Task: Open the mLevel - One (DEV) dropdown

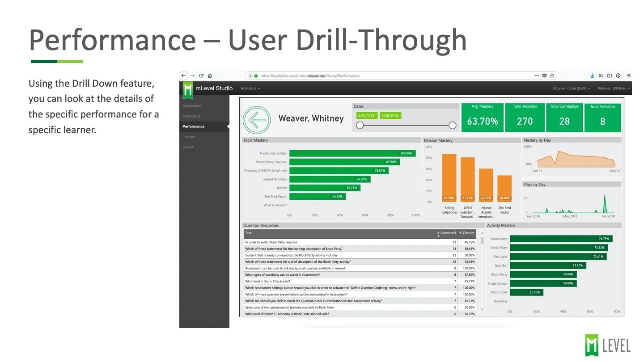Action: 571,88
